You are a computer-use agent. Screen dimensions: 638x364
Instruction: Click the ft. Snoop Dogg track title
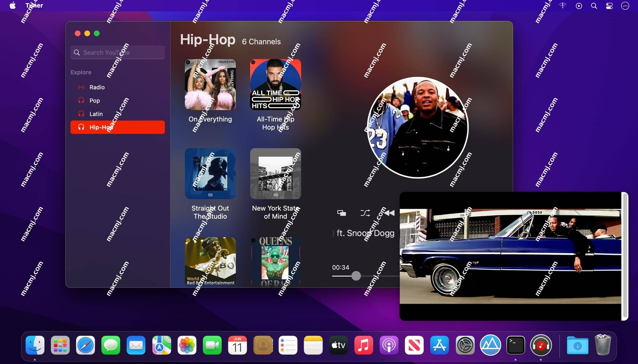(365, 233)
